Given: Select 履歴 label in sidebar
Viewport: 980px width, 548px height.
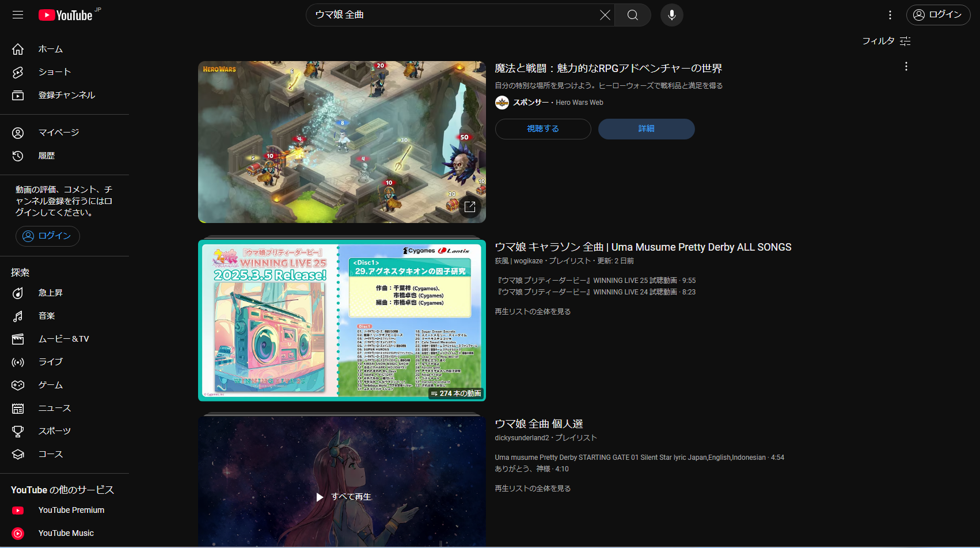Looking at the screenshot, I should (47, 156).
